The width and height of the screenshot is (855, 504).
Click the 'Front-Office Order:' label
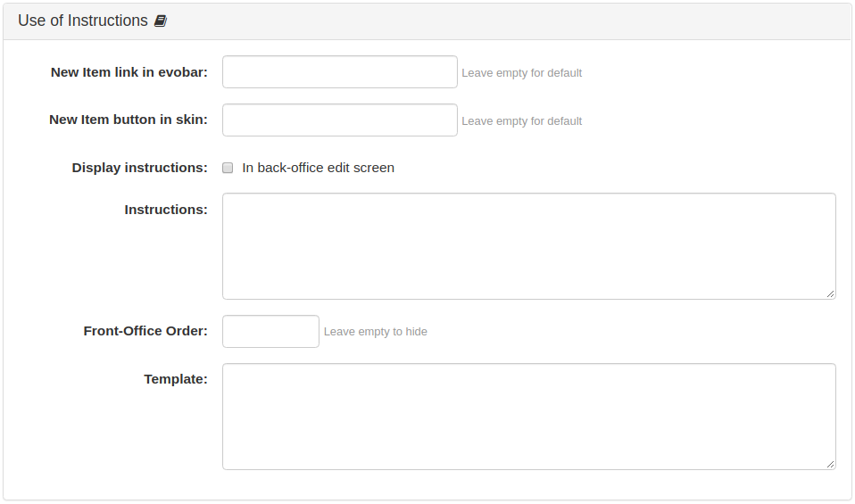point(145,331)
